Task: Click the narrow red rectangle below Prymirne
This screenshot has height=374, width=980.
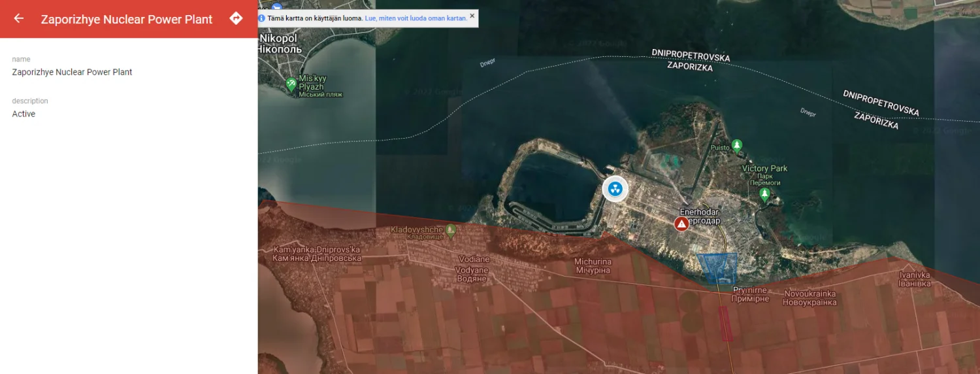Action: pyautogui.click(x=725, y=324)
